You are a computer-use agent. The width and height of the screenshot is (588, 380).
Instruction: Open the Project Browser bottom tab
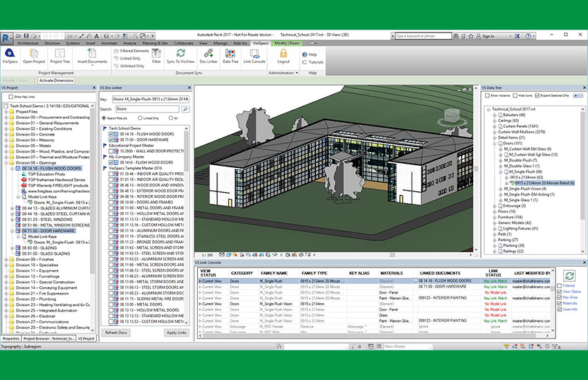point(48,339)
